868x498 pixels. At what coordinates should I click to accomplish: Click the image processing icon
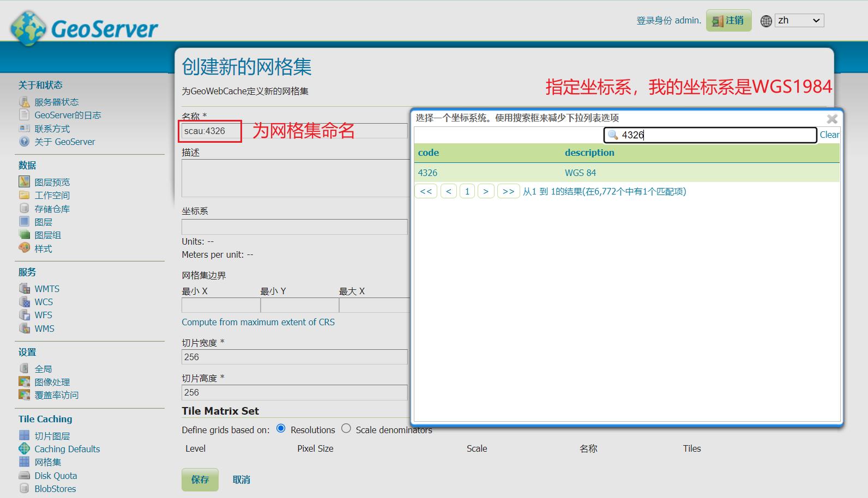(x=25, y=382)
